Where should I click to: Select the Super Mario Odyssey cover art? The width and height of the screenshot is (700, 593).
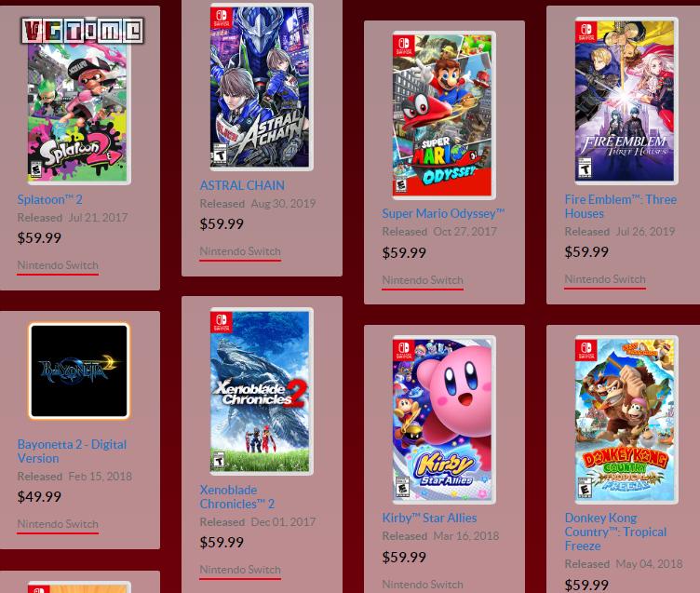tap(444, 115)
